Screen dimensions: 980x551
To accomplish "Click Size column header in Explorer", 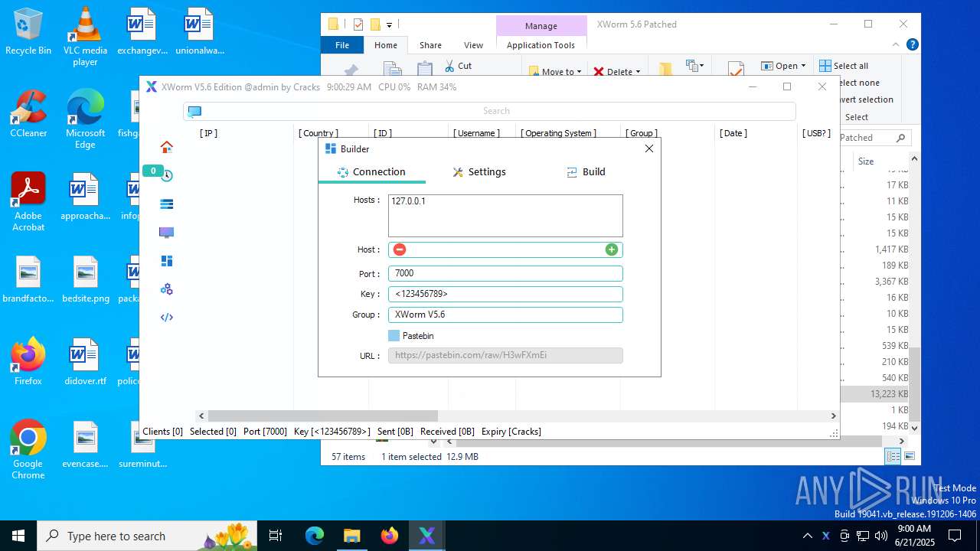I will click(866, 161).
